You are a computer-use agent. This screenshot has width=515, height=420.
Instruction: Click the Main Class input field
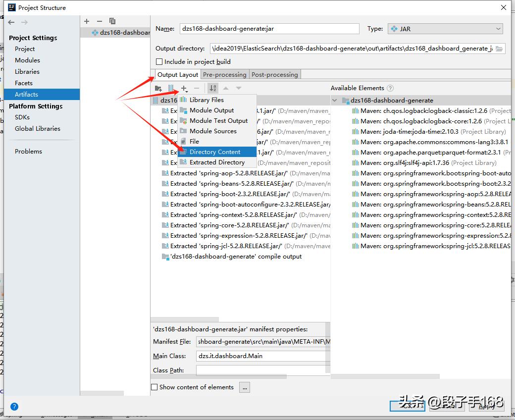(263, 356)
